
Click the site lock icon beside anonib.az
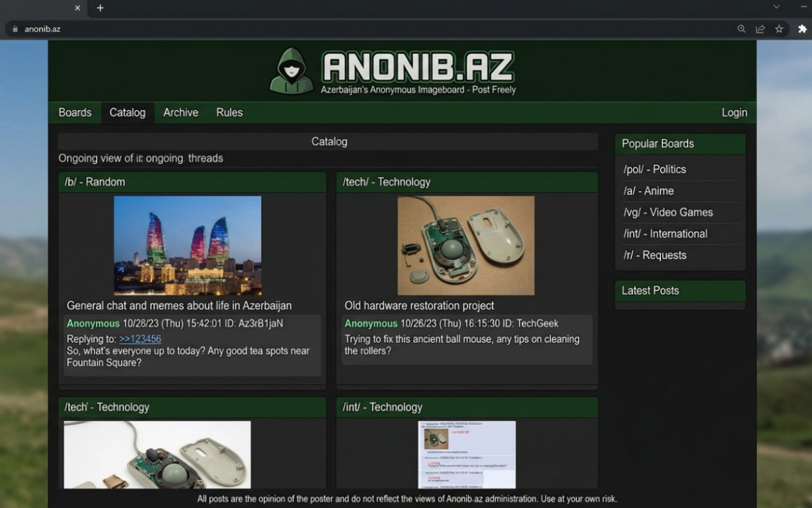pos(15,29)
